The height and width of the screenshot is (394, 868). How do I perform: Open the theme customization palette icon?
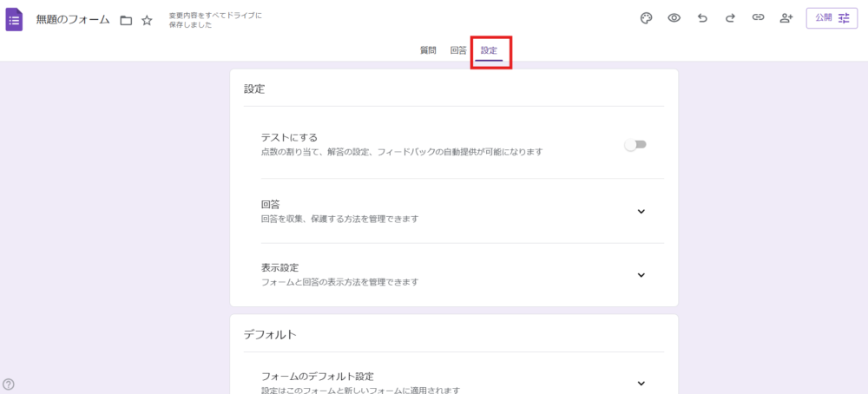[646, 18]
